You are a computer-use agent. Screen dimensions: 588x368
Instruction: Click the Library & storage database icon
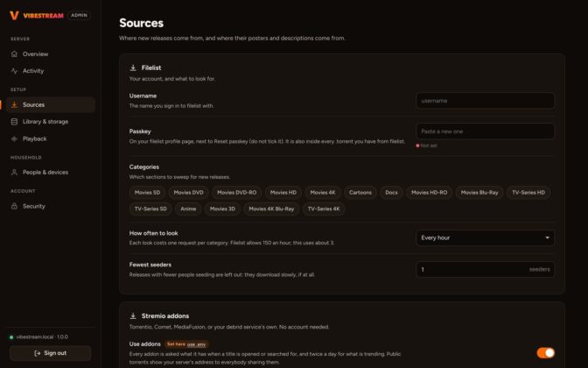pos(14,122)
